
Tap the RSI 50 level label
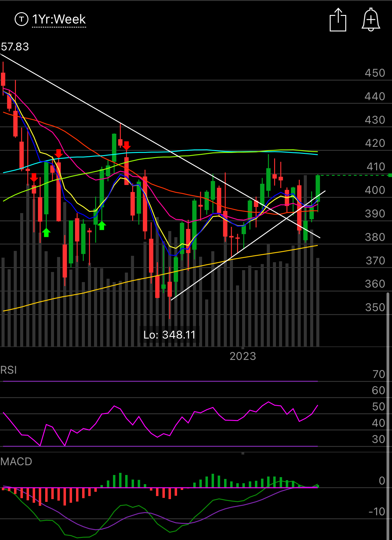pos(379,407)
